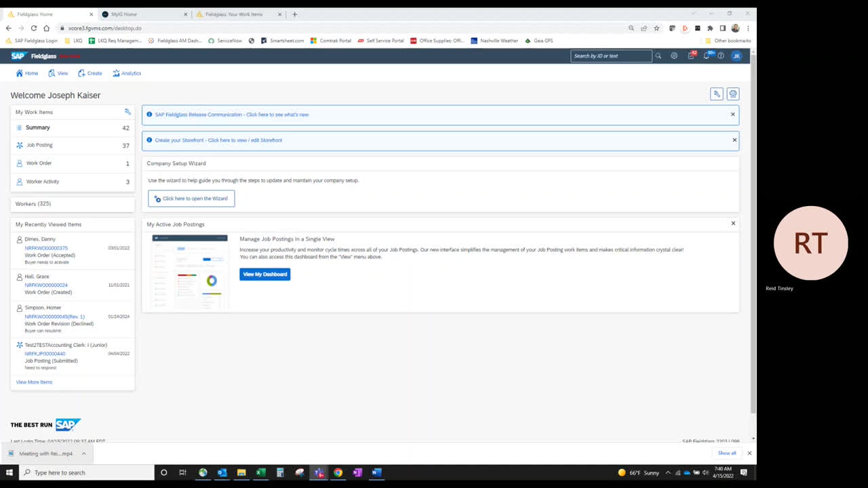Open job posting NRFKJP00000440
Viewport: 868px width, 488px height.
point(45,354)
